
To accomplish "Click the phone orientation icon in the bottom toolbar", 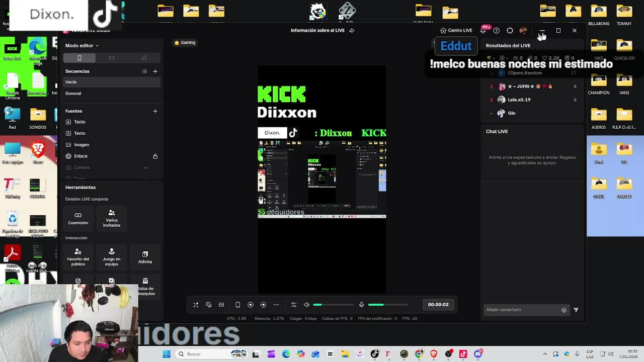I will (238, 305).
